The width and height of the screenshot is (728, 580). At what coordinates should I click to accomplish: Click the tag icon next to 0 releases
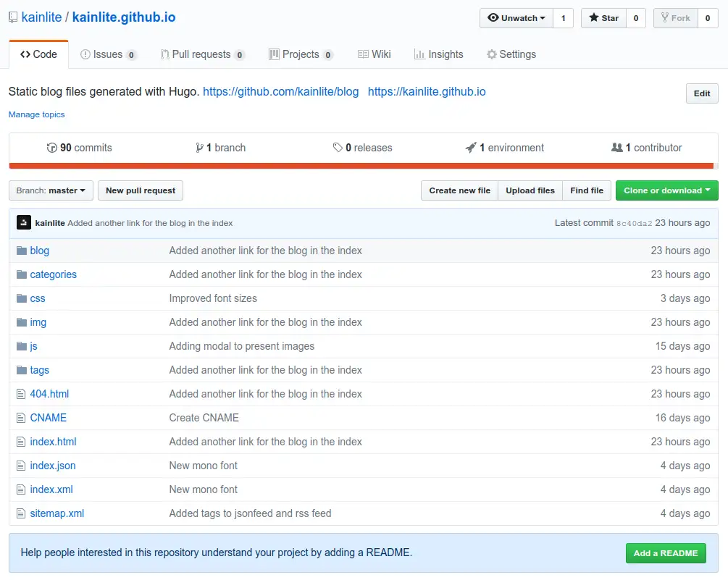338,148
